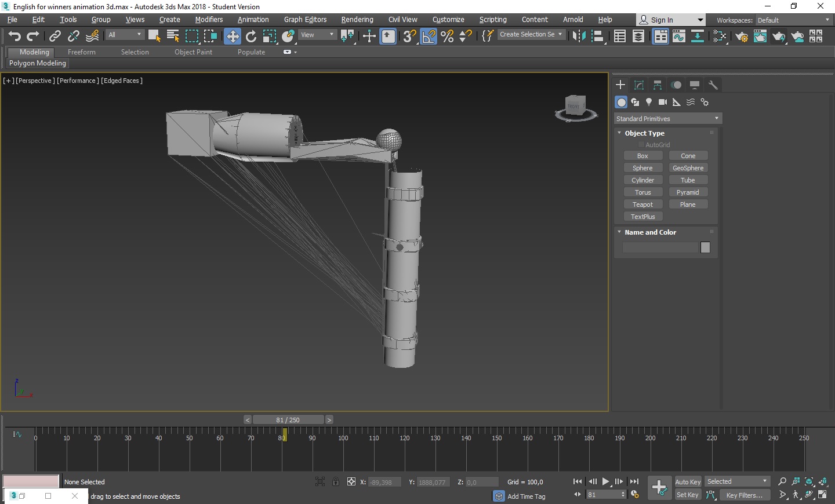Open the 'Selected' key filter dropdown
This screenshot has height=504, width=835.
pos(737,481)
